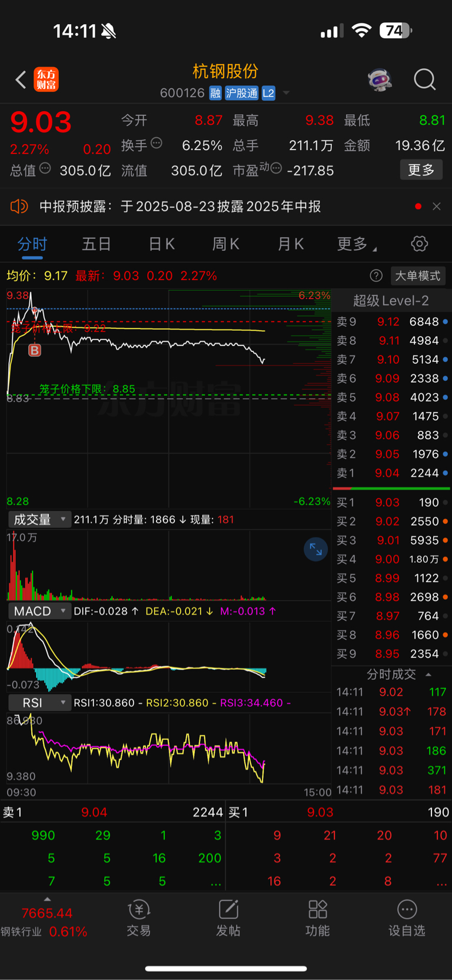Tap the L2 level badge
452x980 pixels.
(268, 93)
